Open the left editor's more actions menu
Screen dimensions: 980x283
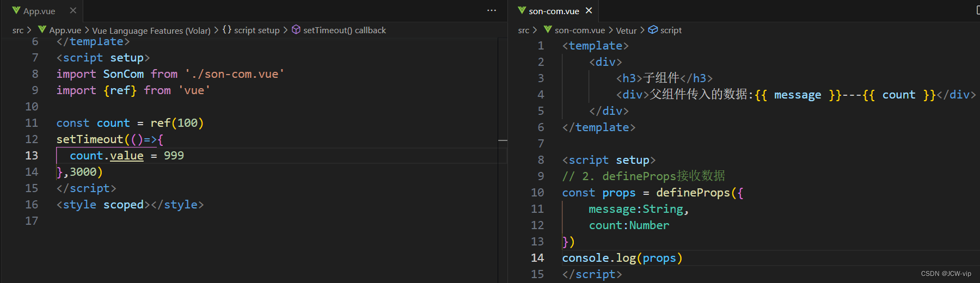[492, 11]
